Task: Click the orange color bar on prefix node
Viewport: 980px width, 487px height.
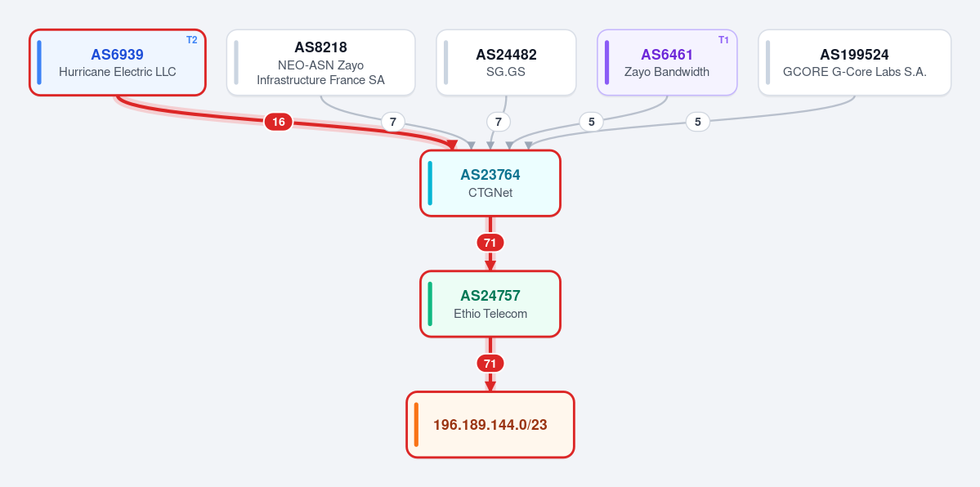Action: (416, 424)
